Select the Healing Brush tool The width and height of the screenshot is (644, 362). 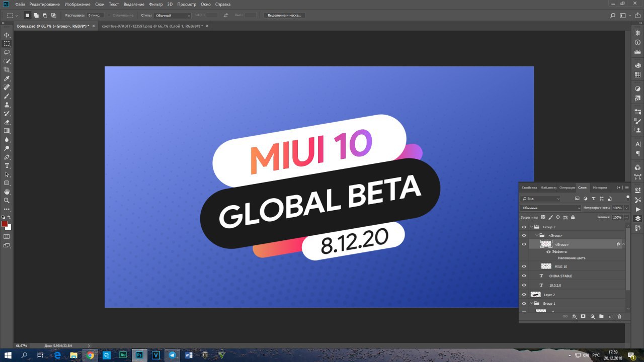point(7,87)
